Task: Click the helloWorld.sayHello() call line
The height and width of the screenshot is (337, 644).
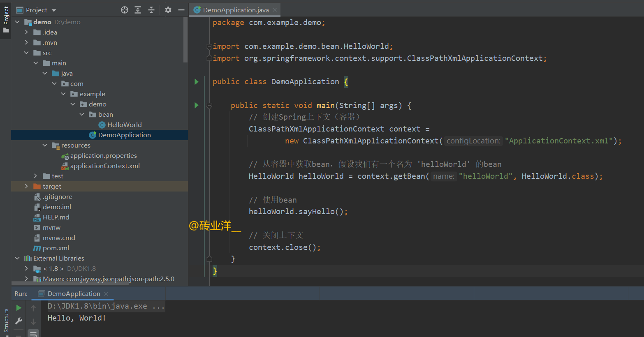Action: point(298,212)
